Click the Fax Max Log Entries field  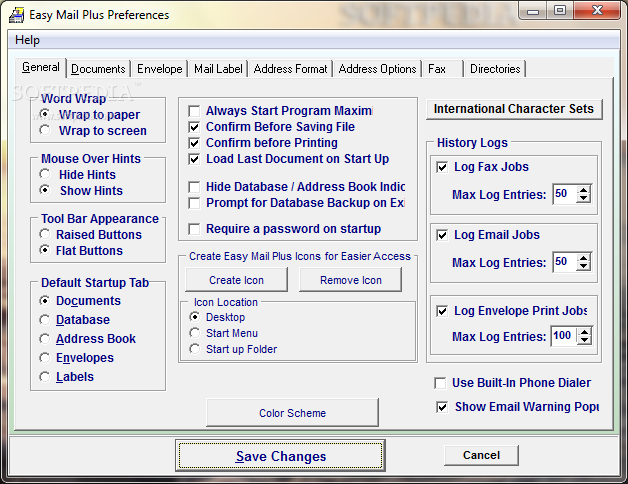tap(565, 194)
